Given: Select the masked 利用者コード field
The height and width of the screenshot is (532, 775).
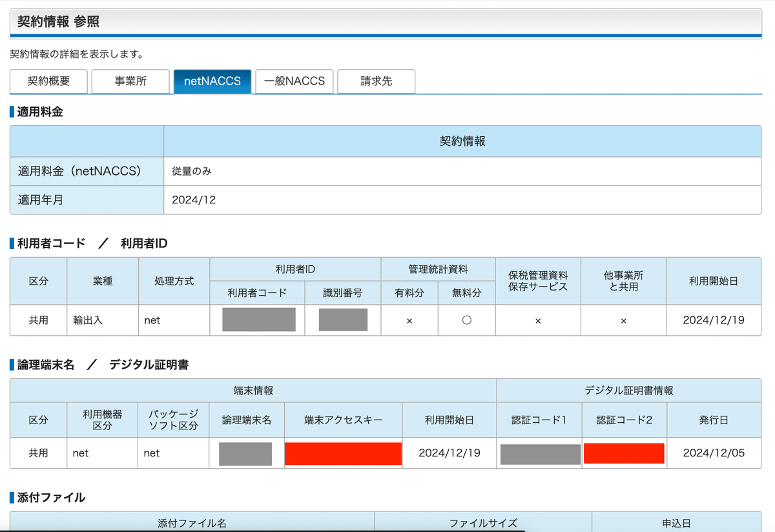Looking at the screenshot, I should (256, 320).
